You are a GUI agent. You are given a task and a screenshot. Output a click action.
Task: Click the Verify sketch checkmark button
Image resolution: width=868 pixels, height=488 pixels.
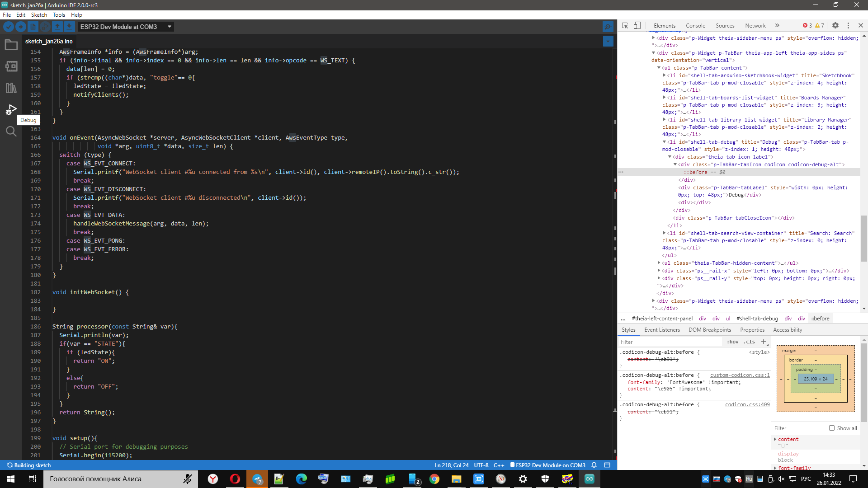8,27
